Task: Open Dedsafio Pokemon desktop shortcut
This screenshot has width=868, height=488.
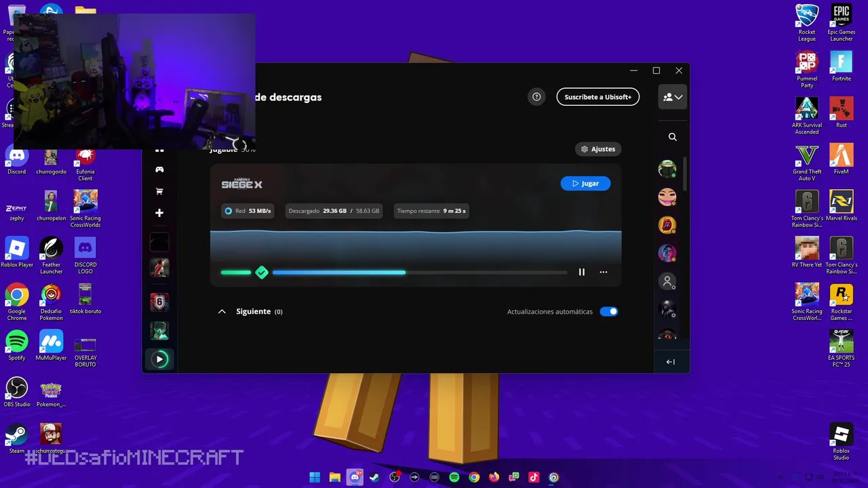Action: 51,302
